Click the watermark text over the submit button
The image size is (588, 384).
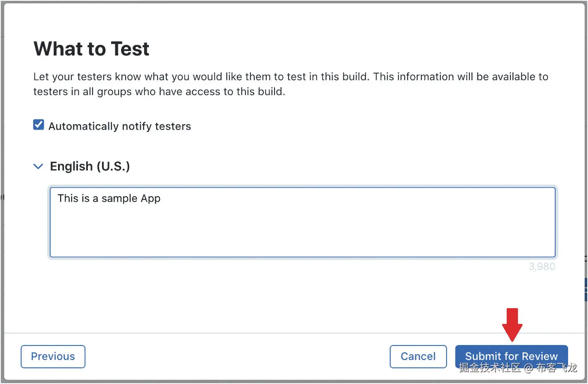click(518, 368)
